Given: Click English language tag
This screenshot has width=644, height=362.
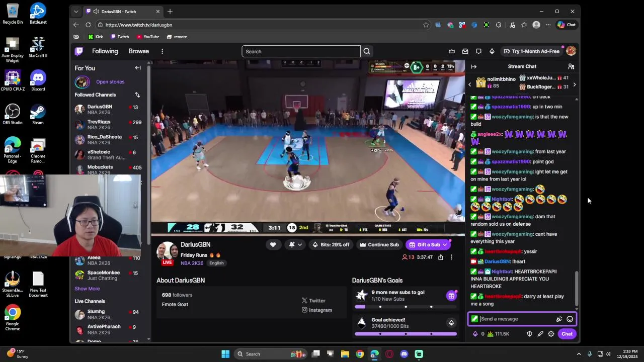Looking at the screenshot, I should (x=216, y=263).
